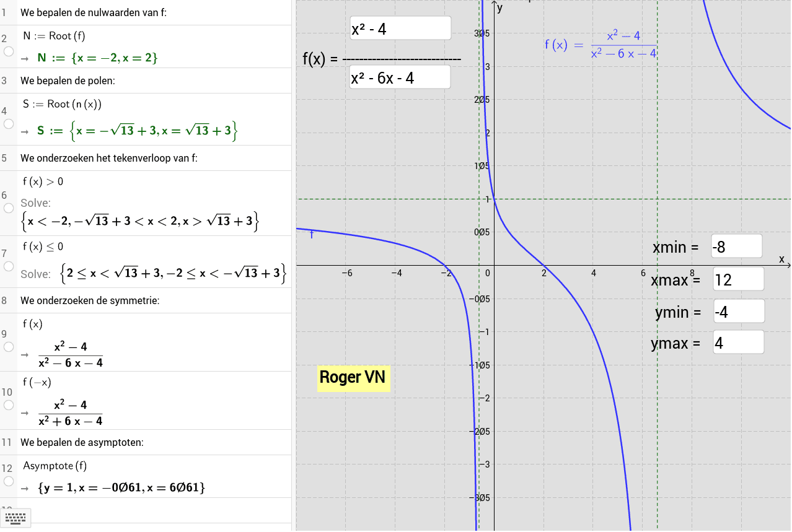Toggle the marble for row 9 f(x)

pos(9,347)
